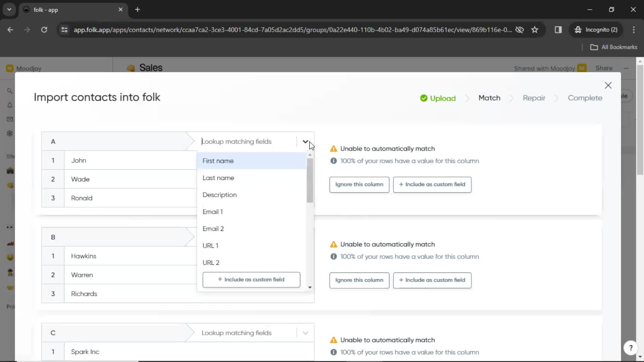Viewport: 644px width, 362px height.
Task: Click Include as custom field for column B
Action: pyautogui.click(x=432, y=280)
